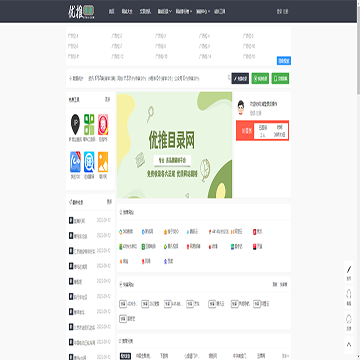Click the floating QQ penguin icon
The image size is (360, 360).
pyautogui.click(x=349, y=319)
